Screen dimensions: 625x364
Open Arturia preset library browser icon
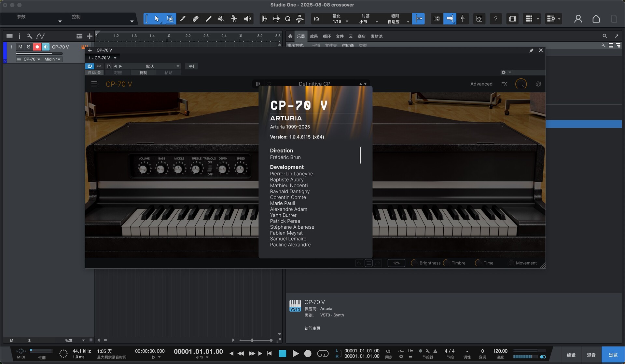(258, 84)
